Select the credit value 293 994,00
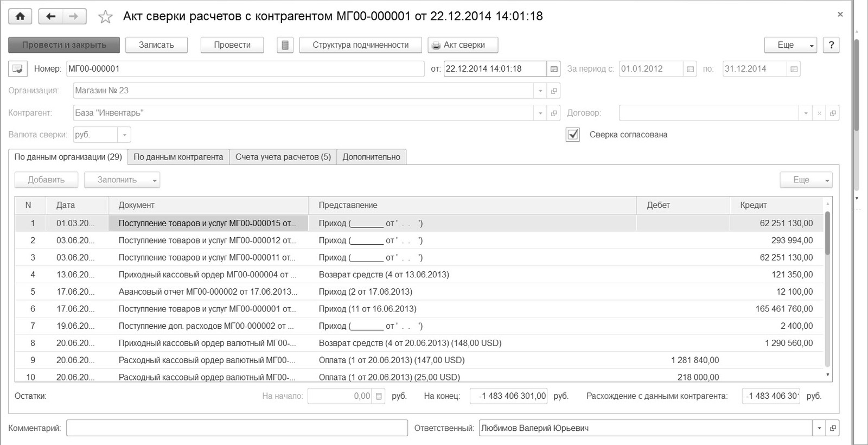 pyautogui.click(x=792, y=240)
